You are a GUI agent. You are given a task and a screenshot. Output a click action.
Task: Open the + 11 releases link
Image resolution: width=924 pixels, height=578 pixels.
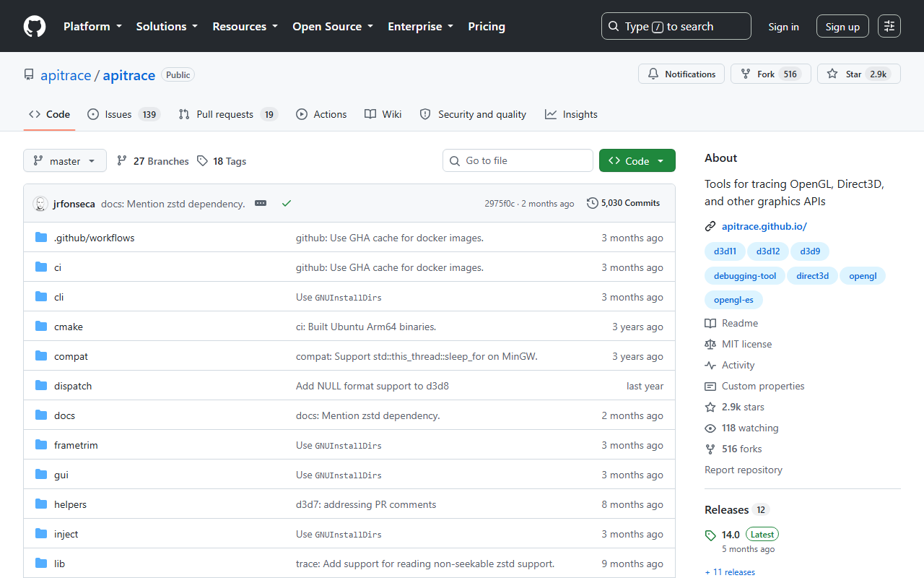tap(730, 572)
